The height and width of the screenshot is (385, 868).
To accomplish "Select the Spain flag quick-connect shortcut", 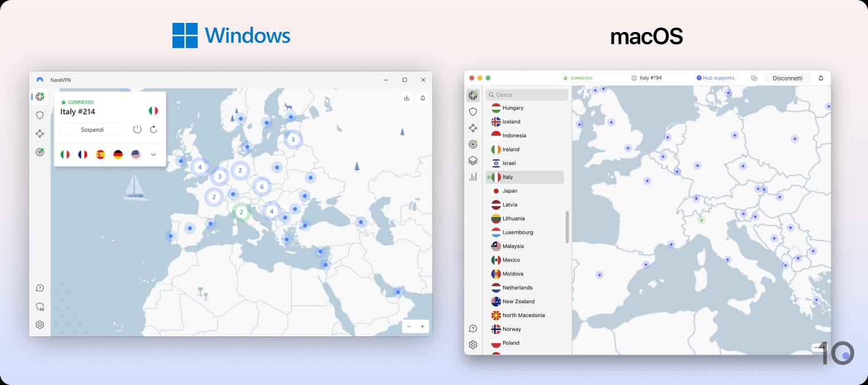I will tap(101, 154).
